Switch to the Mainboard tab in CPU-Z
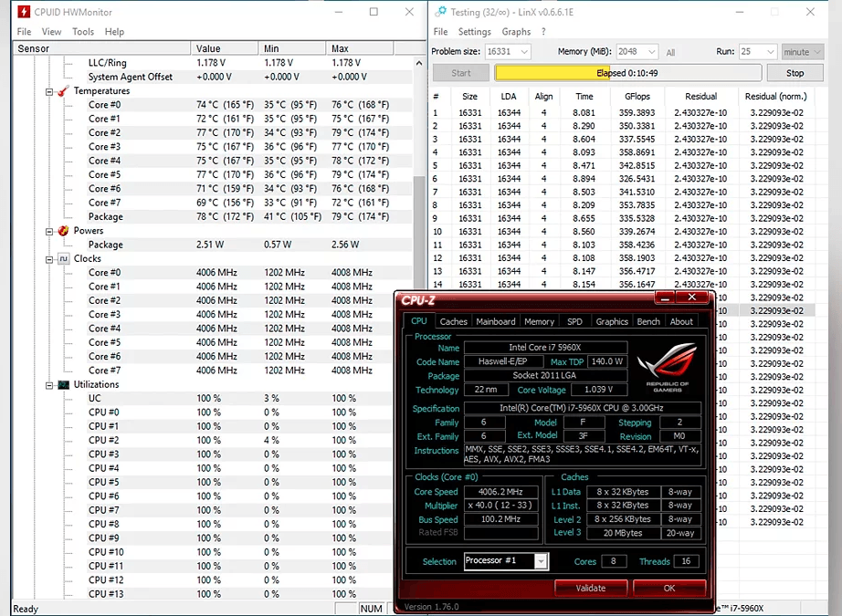This screenshot has width=842, height=616. click(x=496, y=321)
